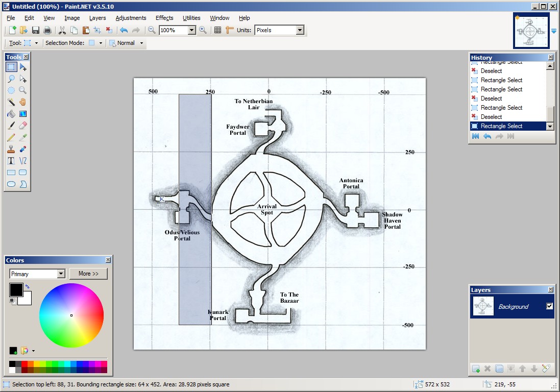The image size is (560, 392).
Task: Open the zoom level dropdown
Action: tap(192, 30)
